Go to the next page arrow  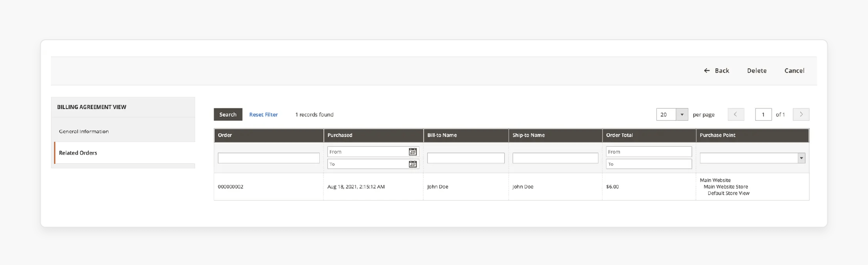tap(801, 114)
